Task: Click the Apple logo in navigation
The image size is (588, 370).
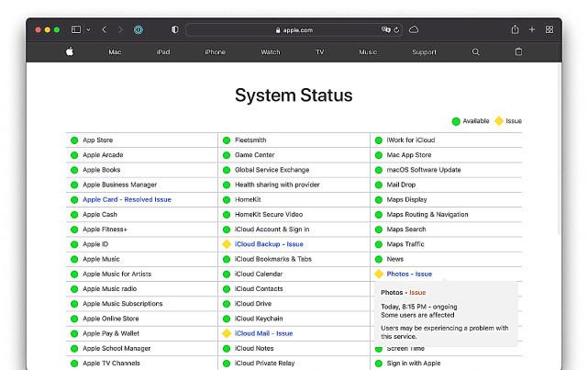Action: pyautogui.click(x=70, y=51)
